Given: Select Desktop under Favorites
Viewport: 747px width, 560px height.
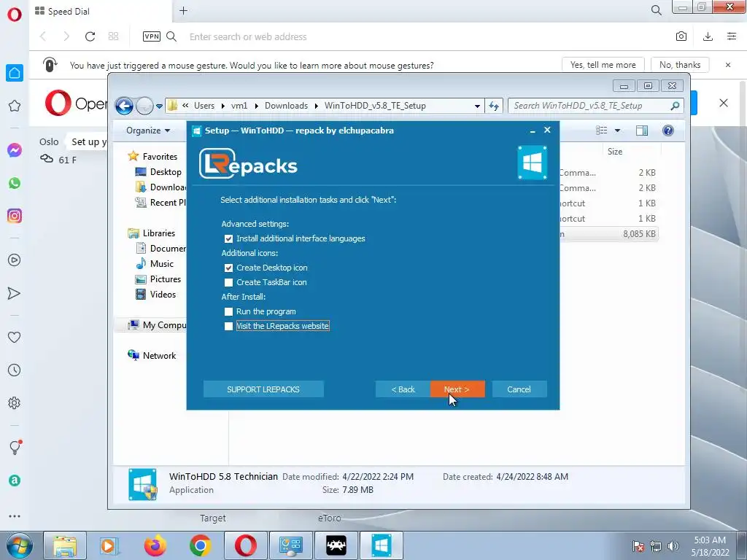Looking at the screenshot, I should (166, 172).
